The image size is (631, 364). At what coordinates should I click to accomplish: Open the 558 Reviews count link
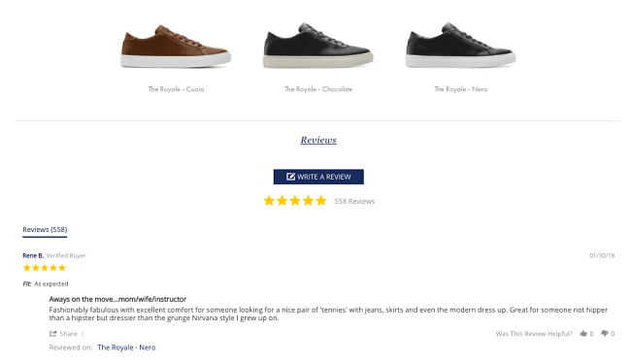point(354,201)
